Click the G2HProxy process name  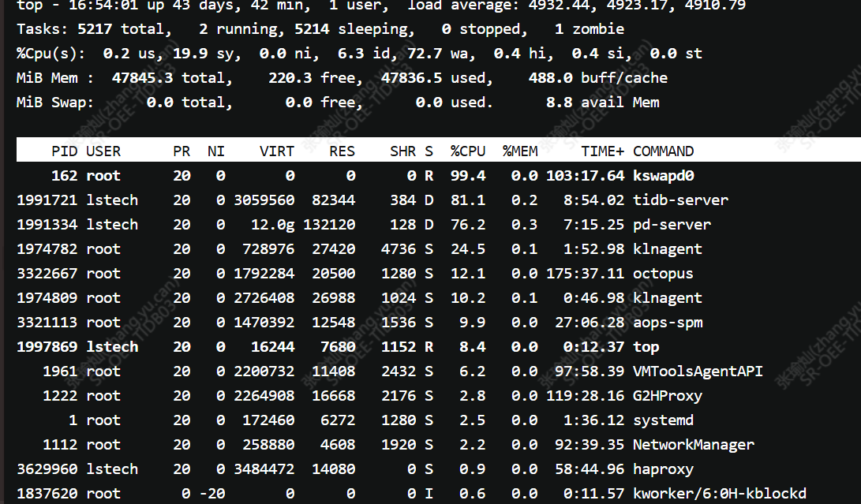(x=667, y=396)
